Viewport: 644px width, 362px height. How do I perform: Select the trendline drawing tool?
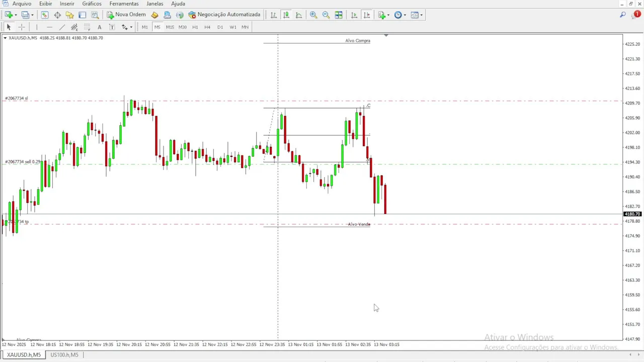click(x=62, y=27)
